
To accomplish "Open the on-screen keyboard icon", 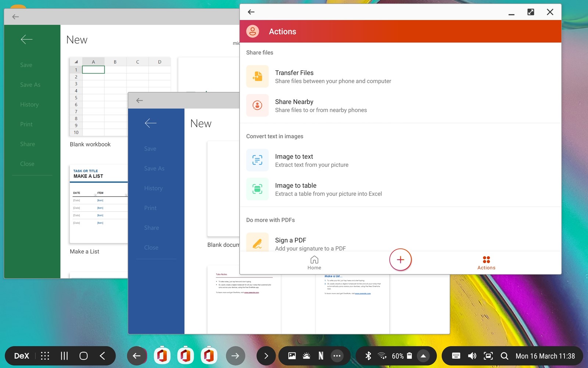I will point(456,356).
